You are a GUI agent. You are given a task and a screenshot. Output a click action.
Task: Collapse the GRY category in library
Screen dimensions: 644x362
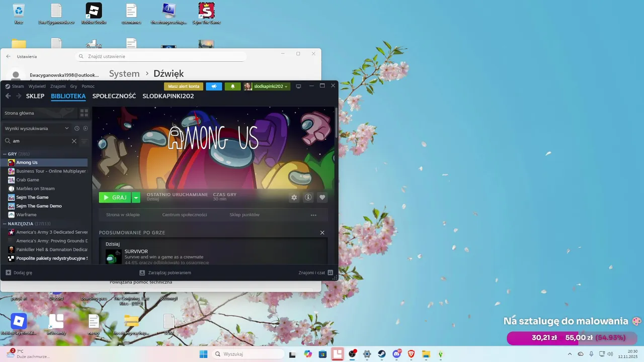(x=5, y=154)
